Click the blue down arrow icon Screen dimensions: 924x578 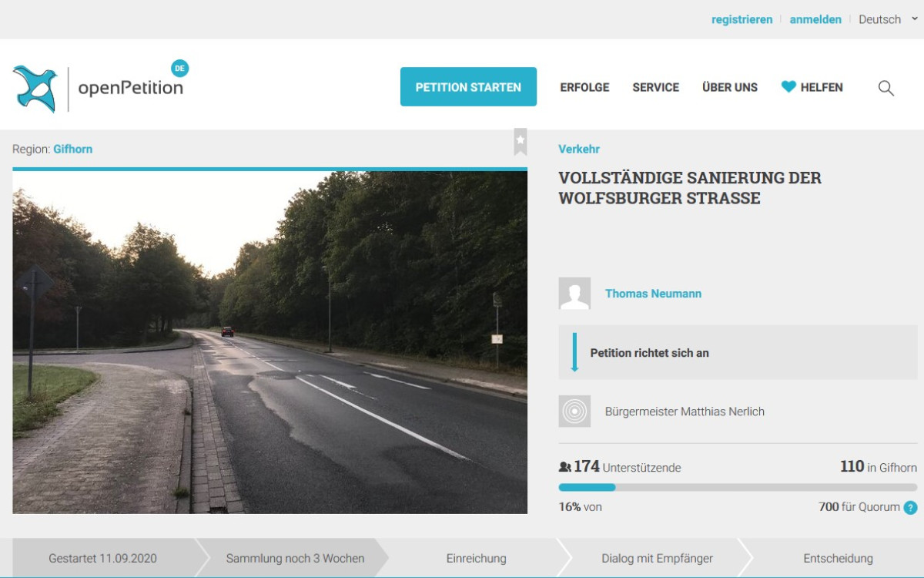point(574,353)
